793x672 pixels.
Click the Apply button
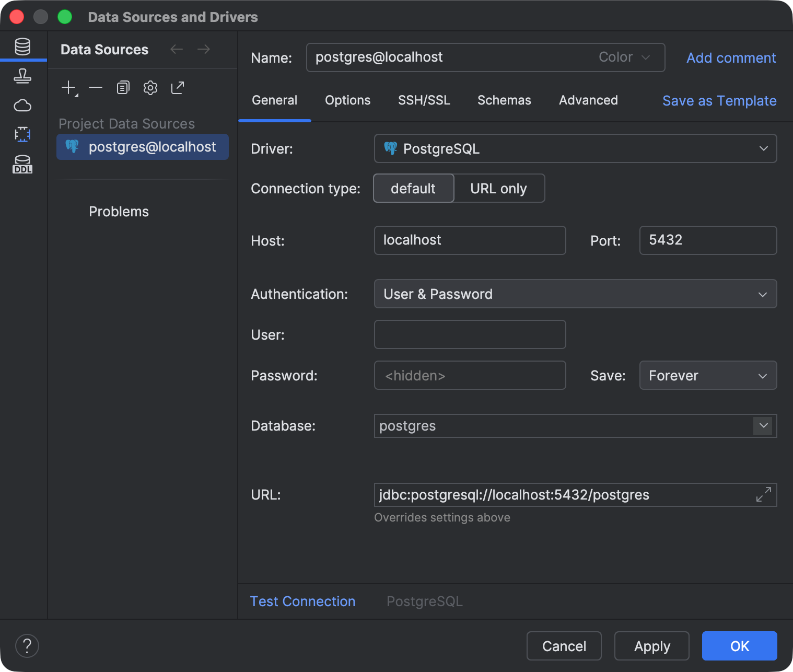point(652,646)
